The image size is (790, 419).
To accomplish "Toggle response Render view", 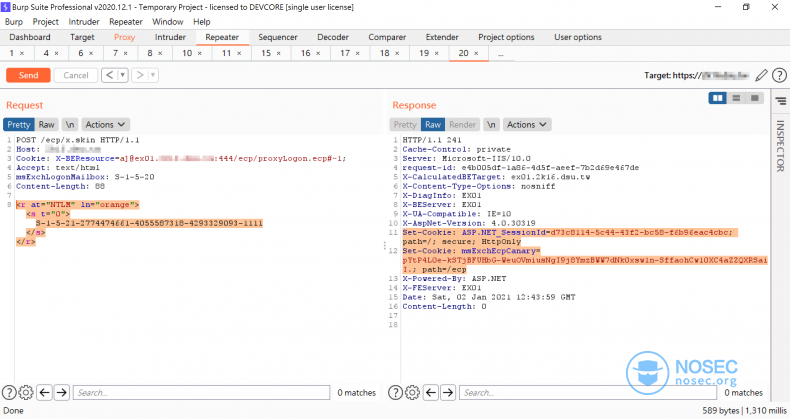I will point(462,124).
